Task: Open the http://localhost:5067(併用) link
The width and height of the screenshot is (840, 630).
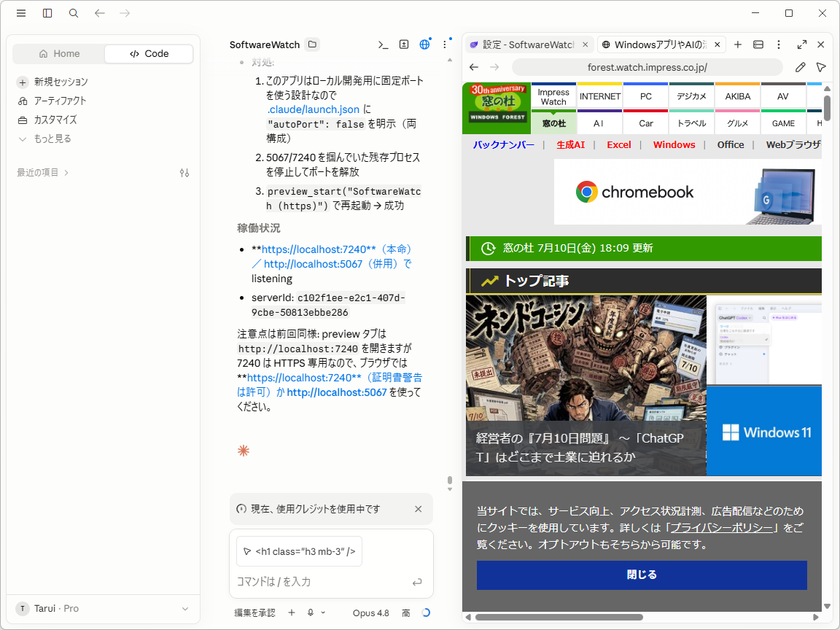Action: coord(332,264)
